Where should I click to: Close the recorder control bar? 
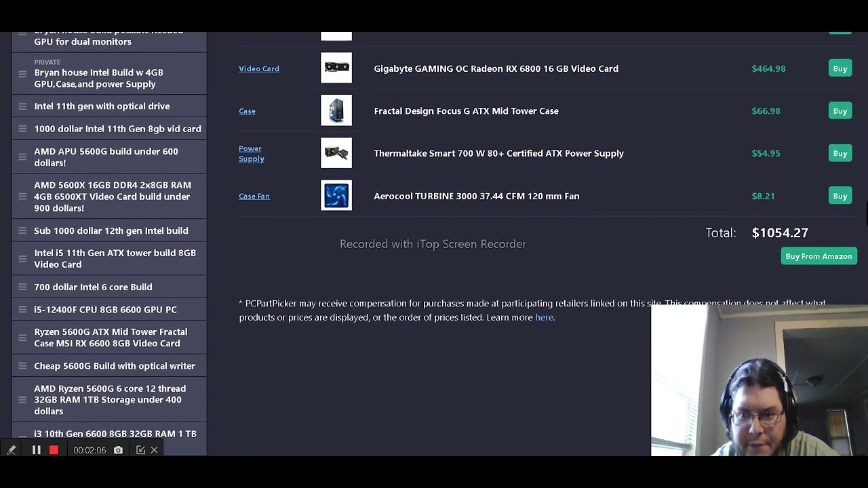(155, 450)
